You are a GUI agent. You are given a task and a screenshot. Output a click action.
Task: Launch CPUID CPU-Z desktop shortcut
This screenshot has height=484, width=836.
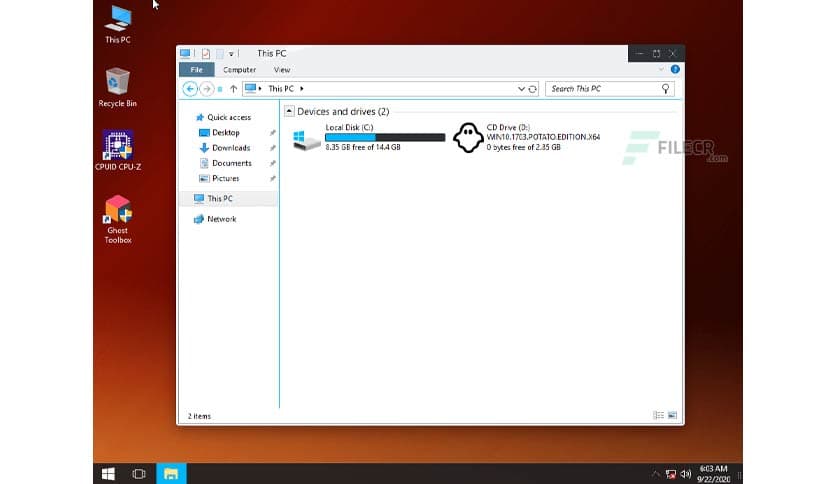tap(118, 145)
